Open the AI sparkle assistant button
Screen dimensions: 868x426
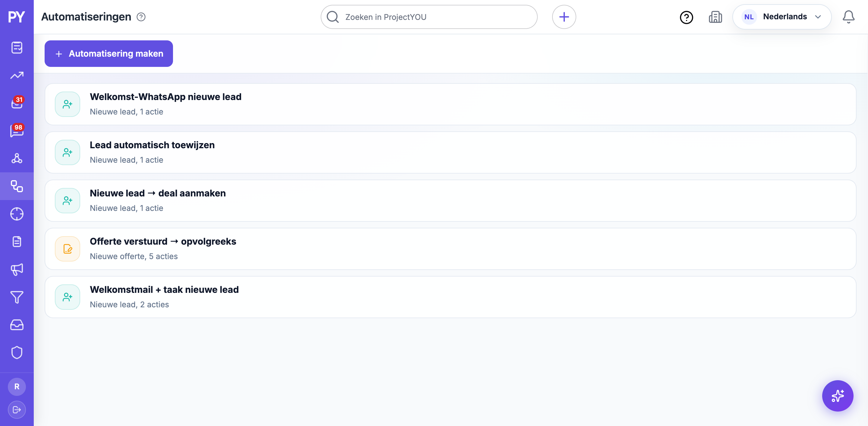point(838,396)
